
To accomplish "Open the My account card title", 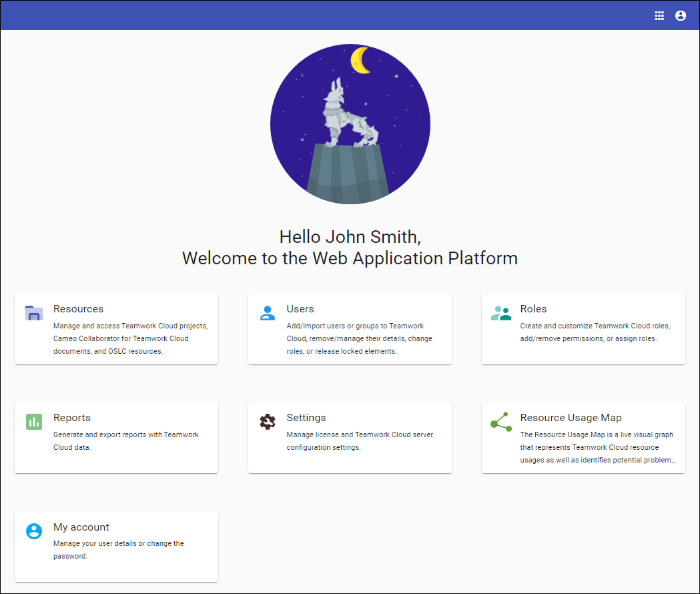I will [x=81, y=527].
